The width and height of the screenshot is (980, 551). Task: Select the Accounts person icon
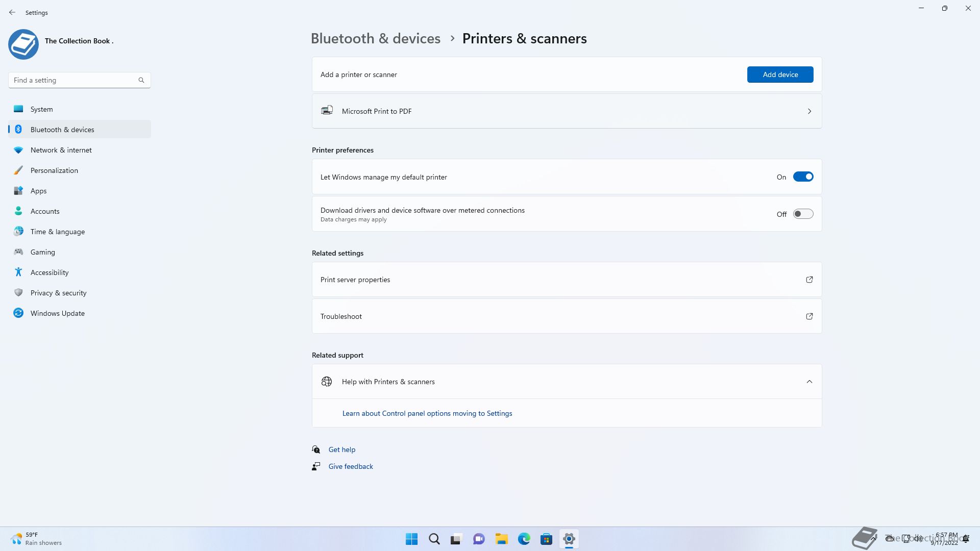(18, 211)
